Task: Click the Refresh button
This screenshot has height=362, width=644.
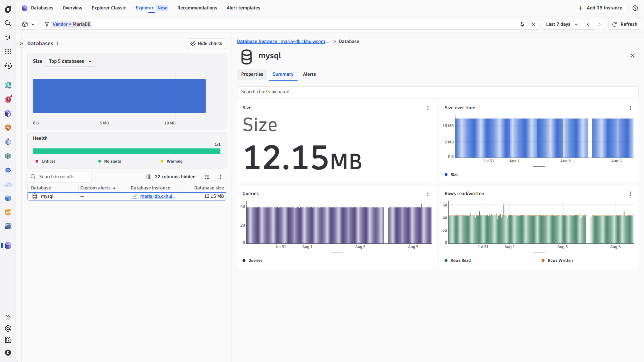Action: (x=625, y=24)
